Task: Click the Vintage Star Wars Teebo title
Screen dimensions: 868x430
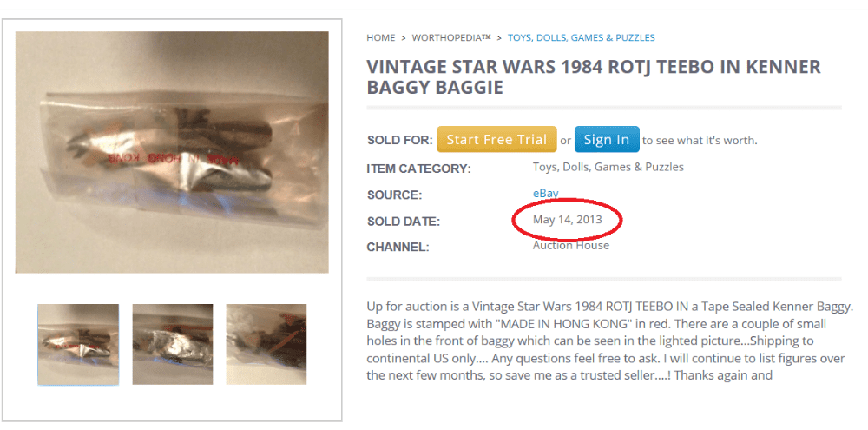Action: [593, 77]
